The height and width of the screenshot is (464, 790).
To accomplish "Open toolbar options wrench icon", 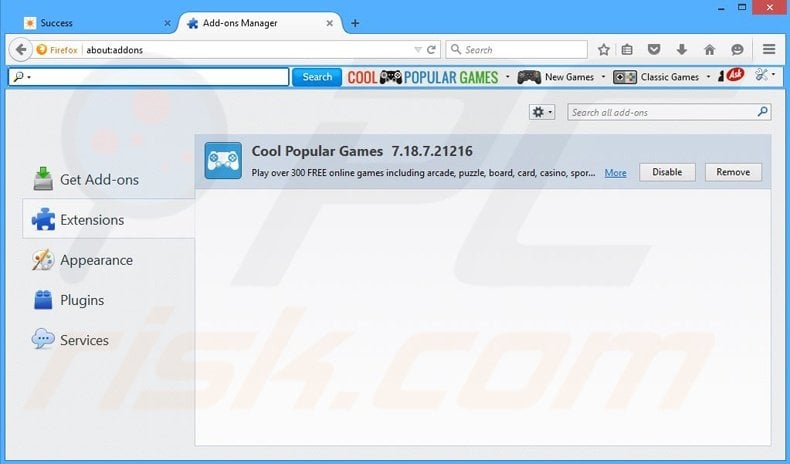I will click(761, 75).
